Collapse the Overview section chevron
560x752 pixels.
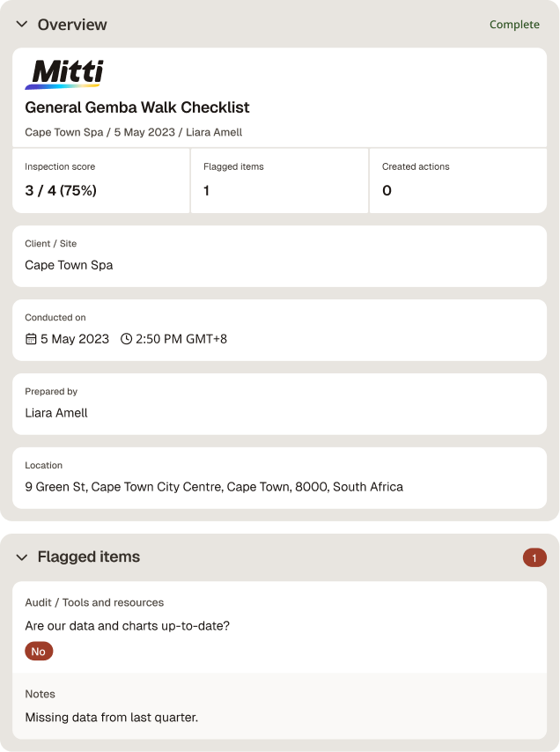tap(22, 24)
